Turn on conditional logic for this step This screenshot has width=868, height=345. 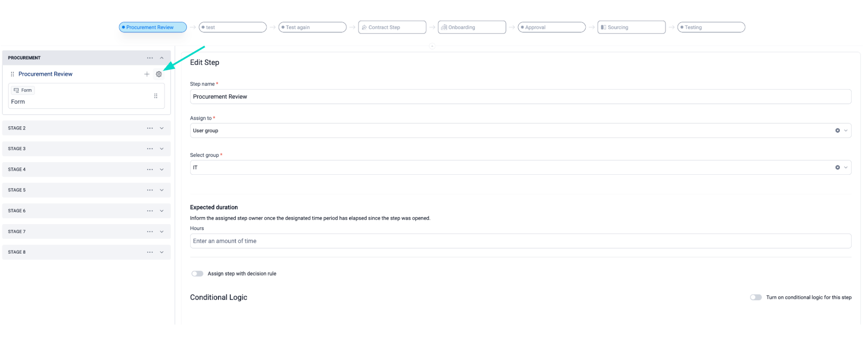point(755,297)
